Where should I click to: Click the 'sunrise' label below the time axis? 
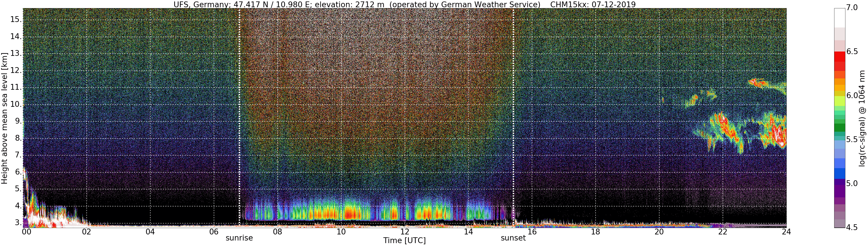[x=239, y=238]
